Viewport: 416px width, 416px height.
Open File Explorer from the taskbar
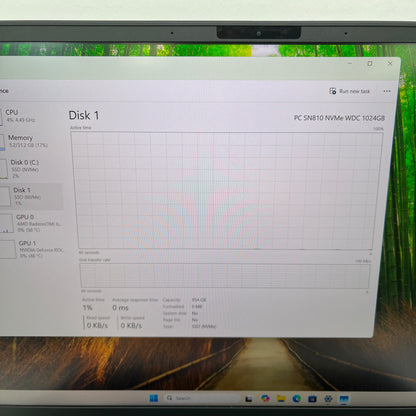click(x=281, y=398)
